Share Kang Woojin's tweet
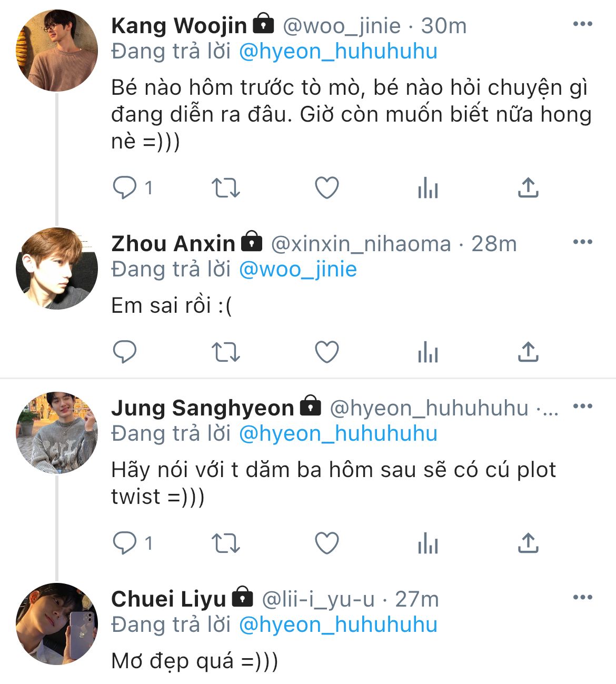Screen dimensions: 616x684 click(528, 187)
